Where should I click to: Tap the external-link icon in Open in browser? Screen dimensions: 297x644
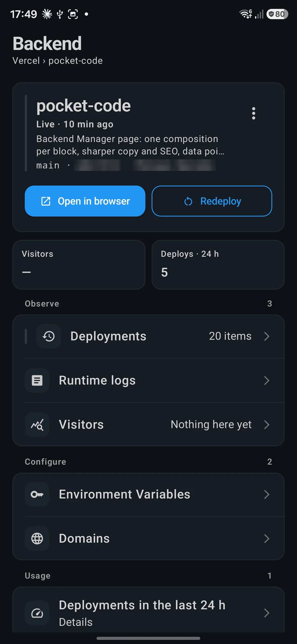coord(46,201)
